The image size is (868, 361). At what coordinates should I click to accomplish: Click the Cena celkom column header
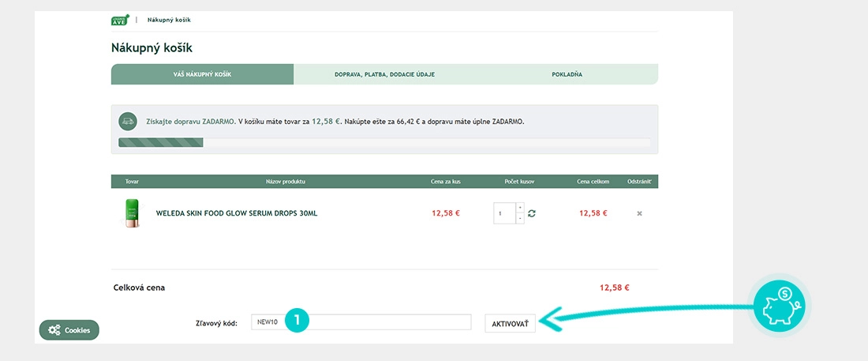(593, 182)
